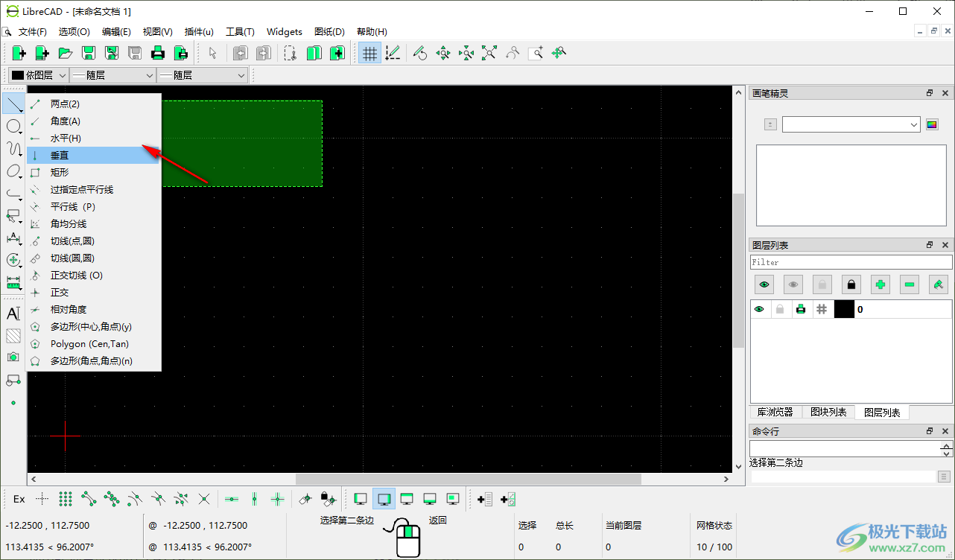Toggle lock icon of layer 0

(780, 309)
